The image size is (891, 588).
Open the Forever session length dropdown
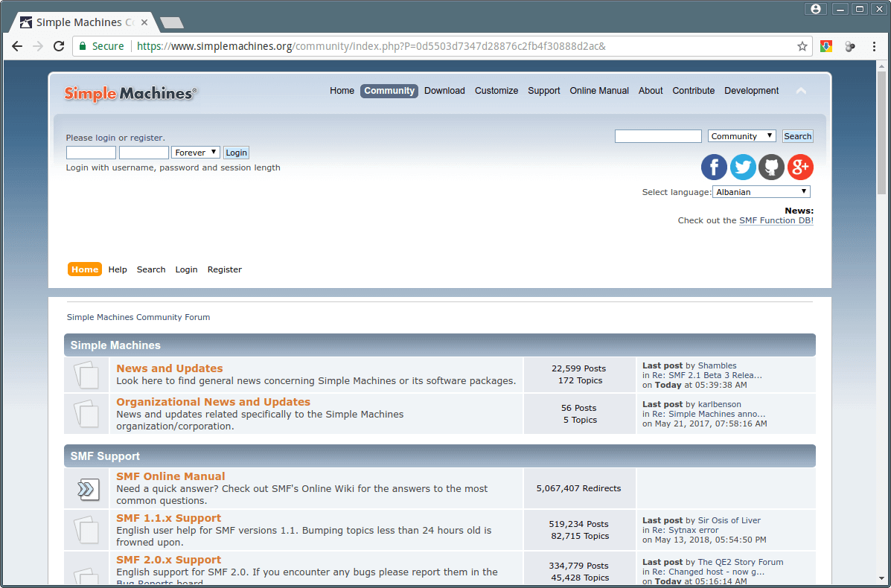click(x=196, y=153)
